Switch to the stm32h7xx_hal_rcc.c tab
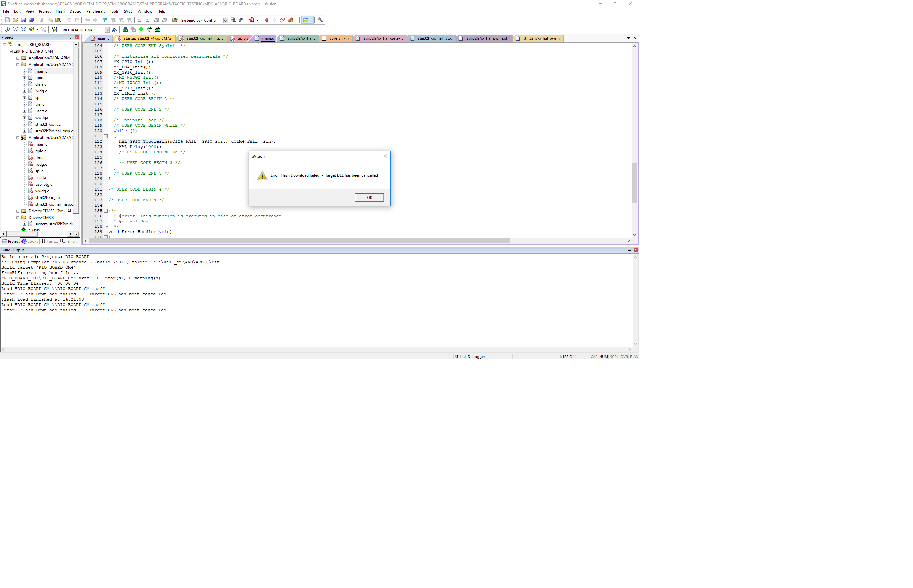The height and width of the screenshot is (588, 913). point(434,38)
